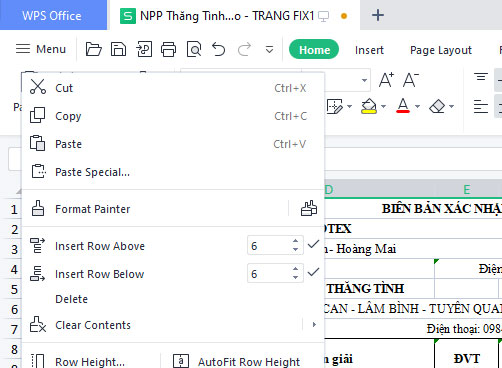Click the multi Format Painter icon

pyautogui.click(x=309, y=209)
